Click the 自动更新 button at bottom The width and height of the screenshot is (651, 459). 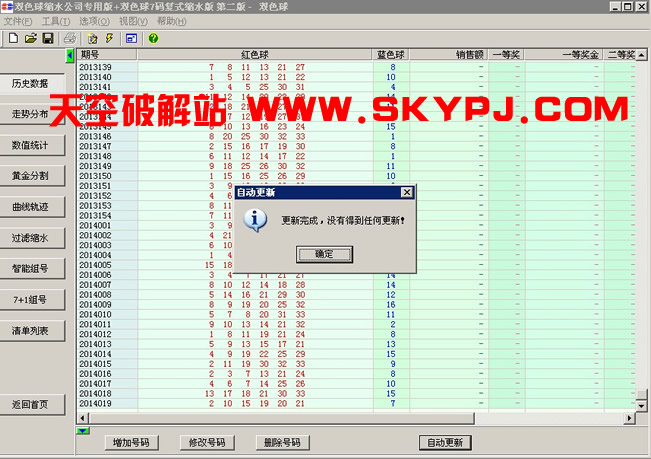coord(445,442)
